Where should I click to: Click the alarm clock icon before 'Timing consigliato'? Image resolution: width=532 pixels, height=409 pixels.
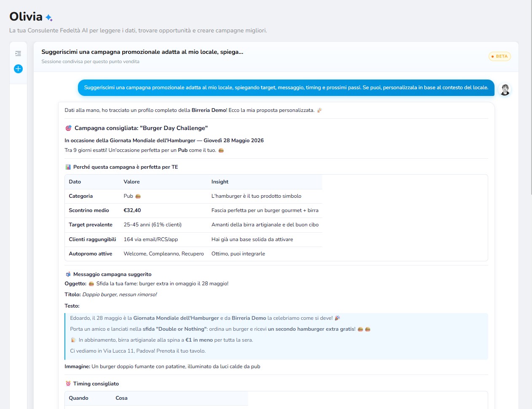coord(68,384)
